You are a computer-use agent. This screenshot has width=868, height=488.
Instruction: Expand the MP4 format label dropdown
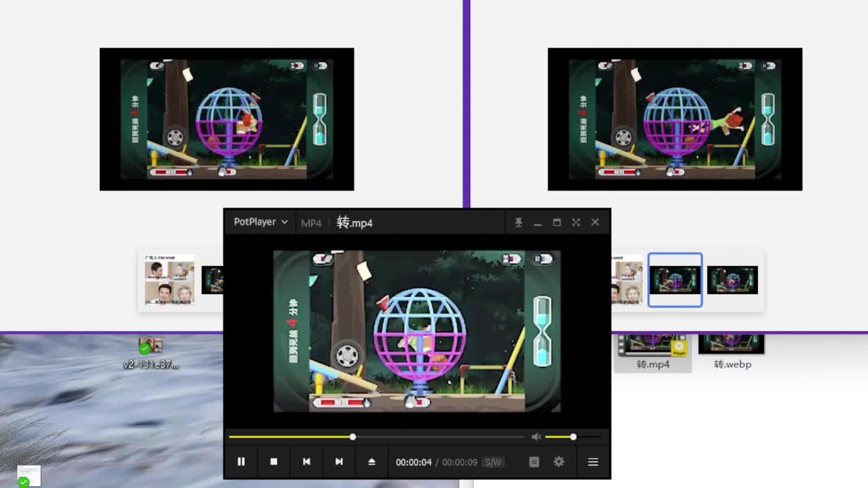point(312,222)
